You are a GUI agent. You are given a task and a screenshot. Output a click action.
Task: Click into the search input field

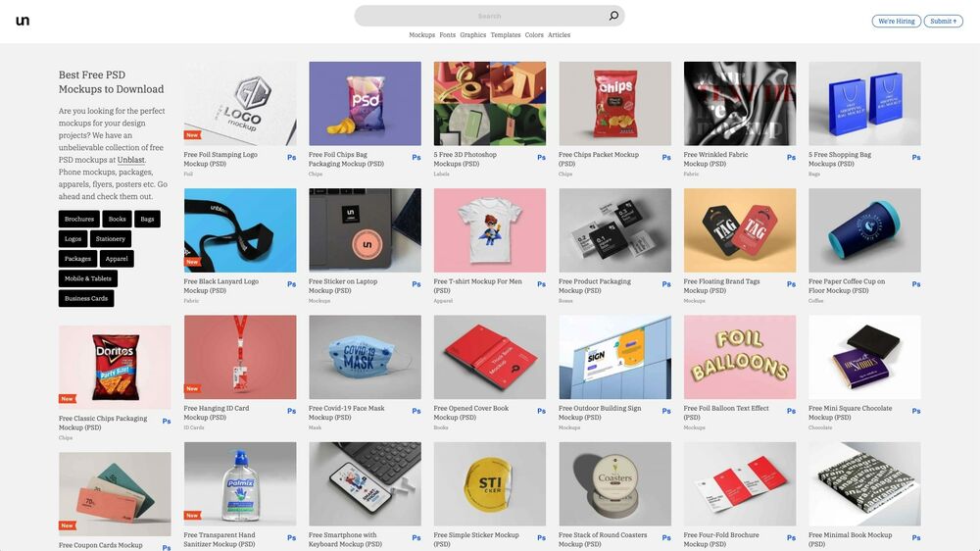pyautogui.click(x=481, y=16)
